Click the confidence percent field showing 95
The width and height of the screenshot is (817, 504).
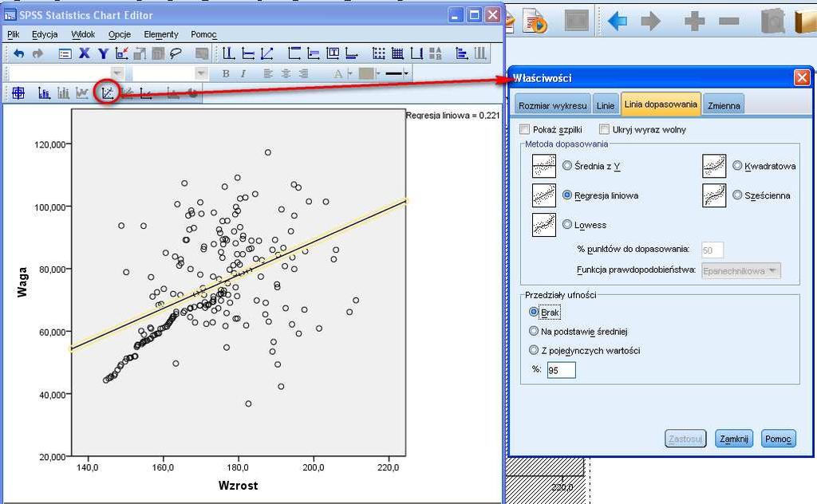[561, 370]
